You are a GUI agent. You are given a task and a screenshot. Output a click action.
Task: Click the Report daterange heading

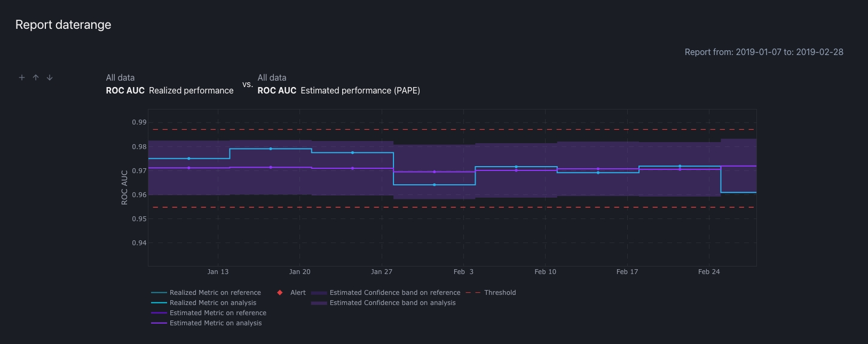click(63, 25)
